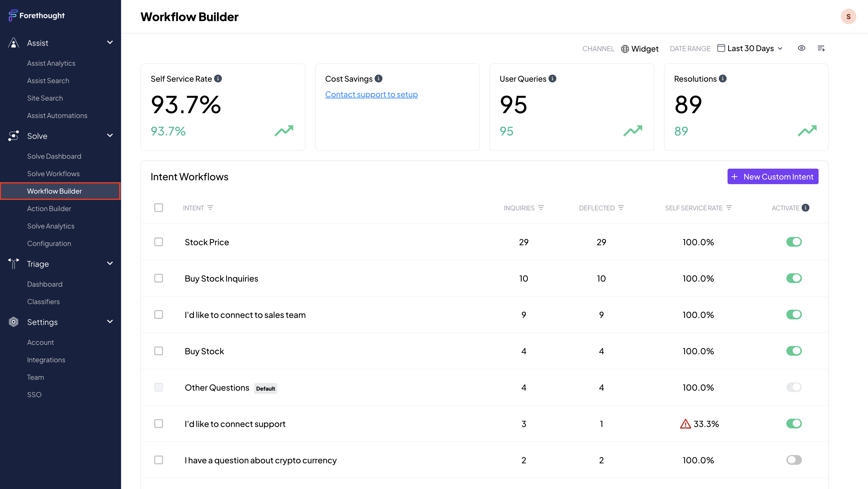Click the Default badge on Other Questions
This screenshot has width=868, height=489.
click(x=265, y=388)
